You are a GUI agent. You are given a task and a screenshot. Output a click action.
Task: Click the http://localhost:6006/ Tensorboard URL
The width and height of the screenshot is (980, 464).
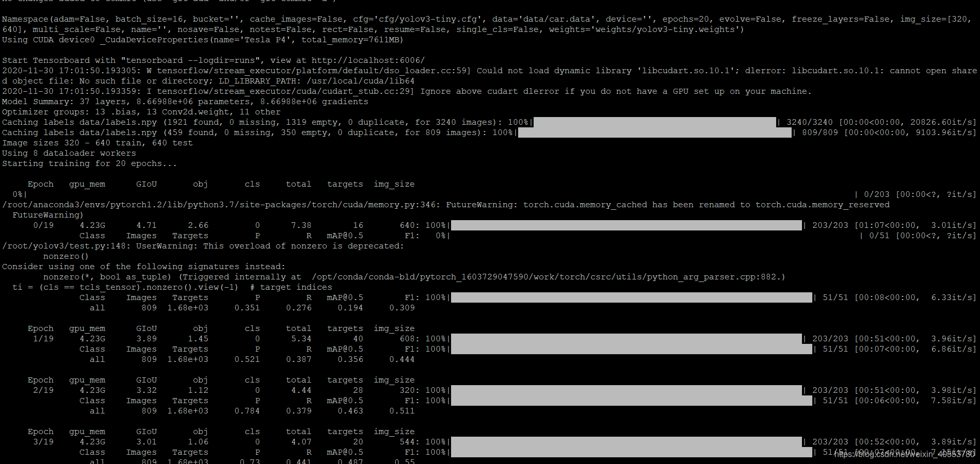(368, 60)
